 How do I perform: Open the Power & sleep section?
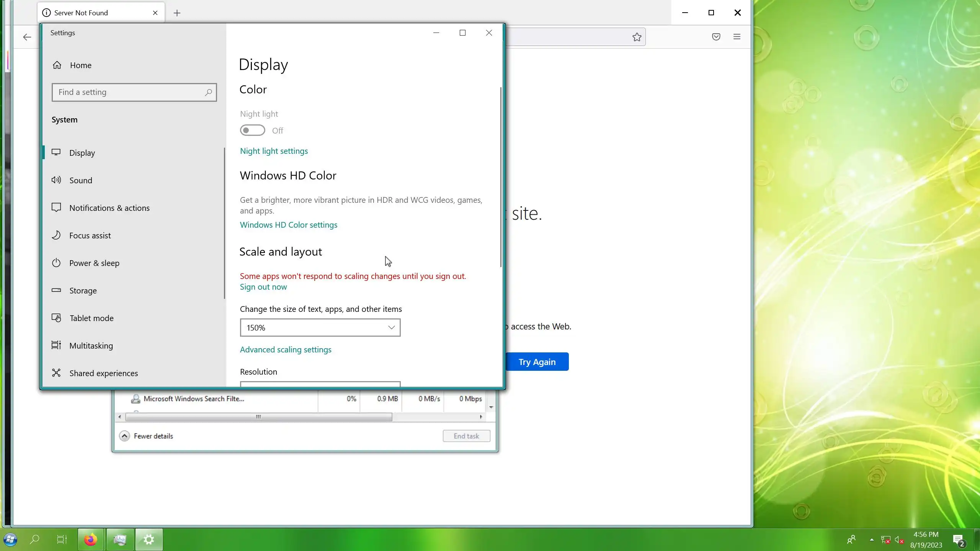pos(94,263)
